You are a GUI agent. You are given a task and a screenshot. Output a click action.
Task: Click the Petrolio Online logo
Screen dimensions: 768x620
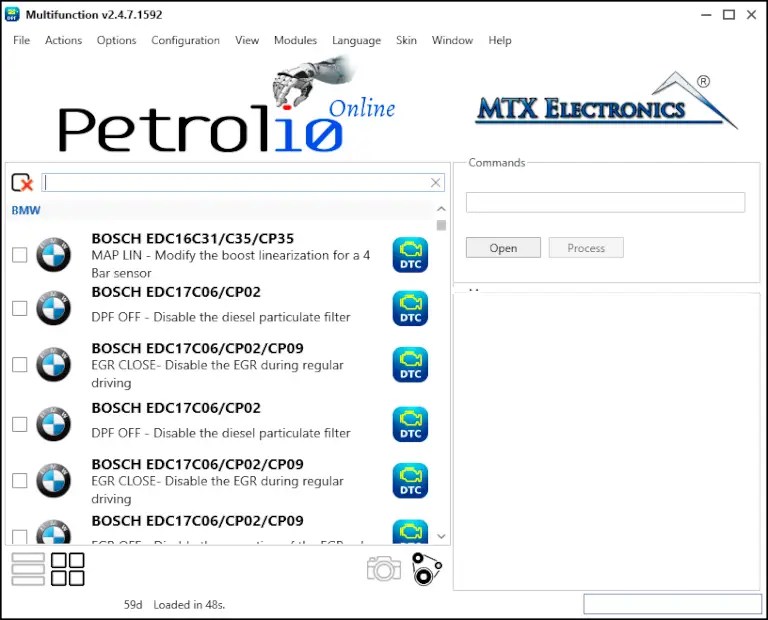coord(226,105)
